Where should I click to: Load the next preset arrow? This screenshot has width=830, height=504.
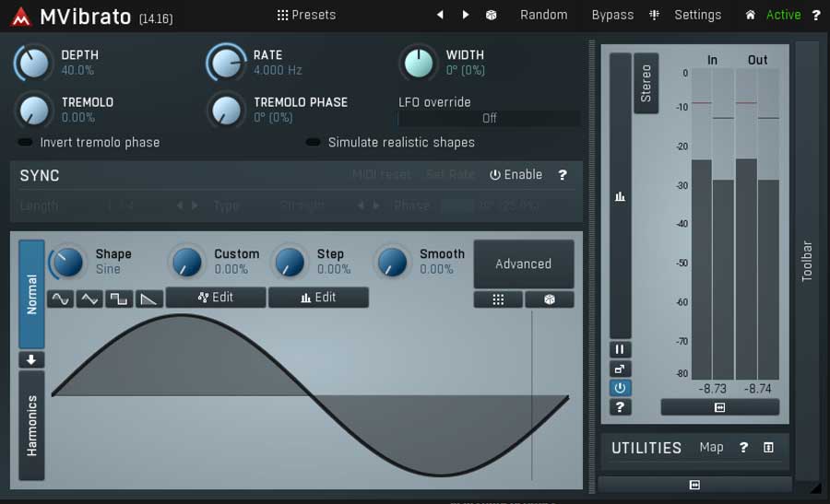pos(466,15)
